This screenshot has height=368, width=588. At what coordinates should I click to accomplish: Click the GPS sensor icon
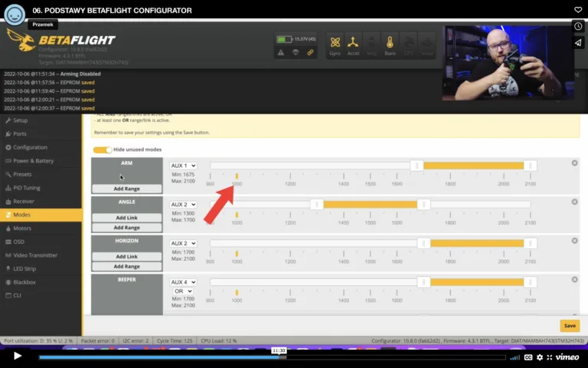pyautogui.click(x=408, y=45)
